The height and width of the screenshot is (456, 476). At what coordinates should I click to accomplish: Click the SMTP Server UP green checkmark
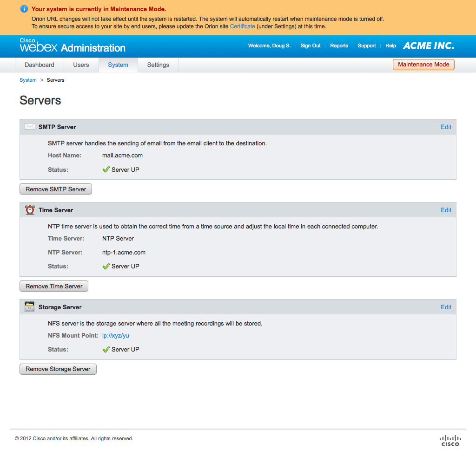pos(106,169)
